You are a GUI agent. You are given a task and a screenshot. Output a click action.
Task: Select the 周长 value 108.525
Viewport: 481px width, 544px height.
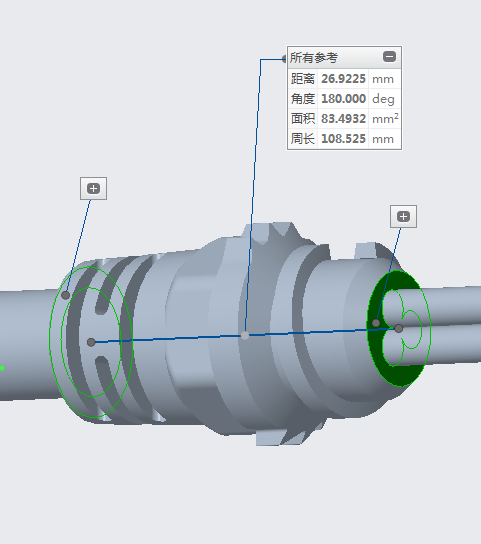coord(343,139)
